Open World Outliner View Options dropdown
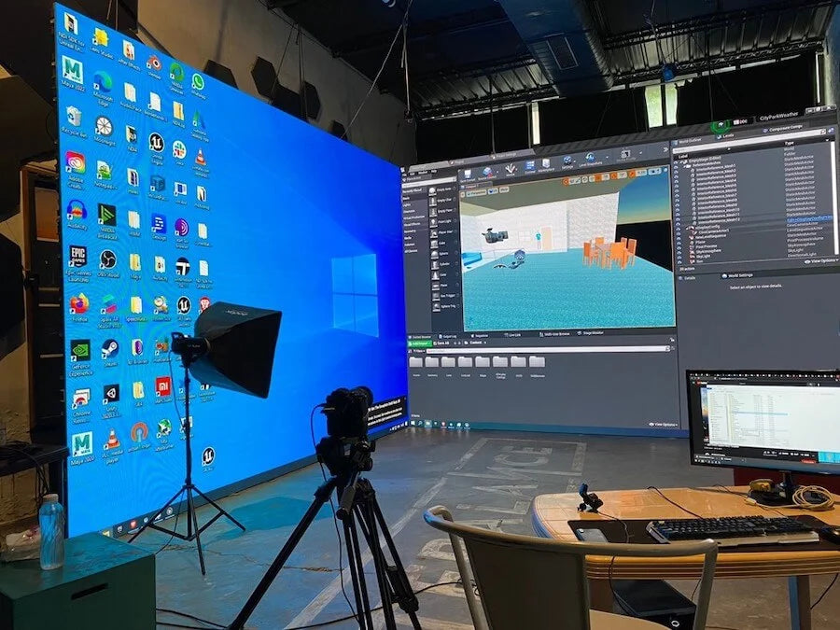 click(x=821, y=261)
